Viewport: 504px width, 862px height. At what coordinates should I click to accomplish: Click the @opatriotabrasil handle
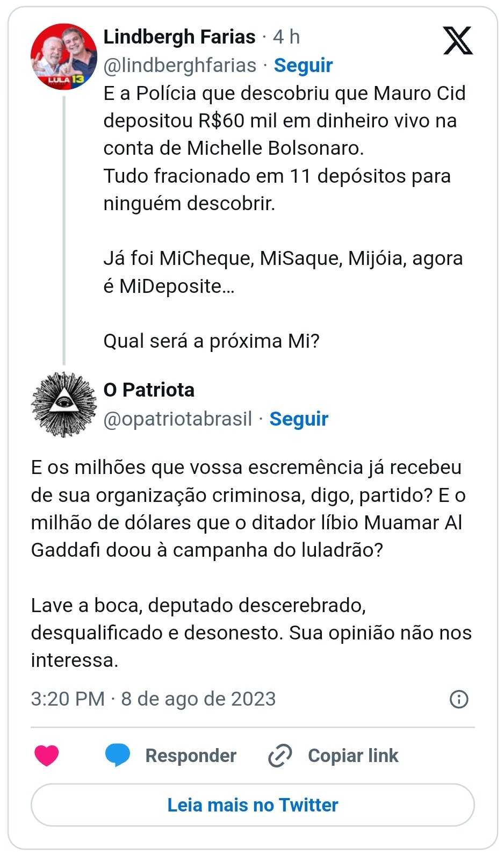click(x=178, y=419)
